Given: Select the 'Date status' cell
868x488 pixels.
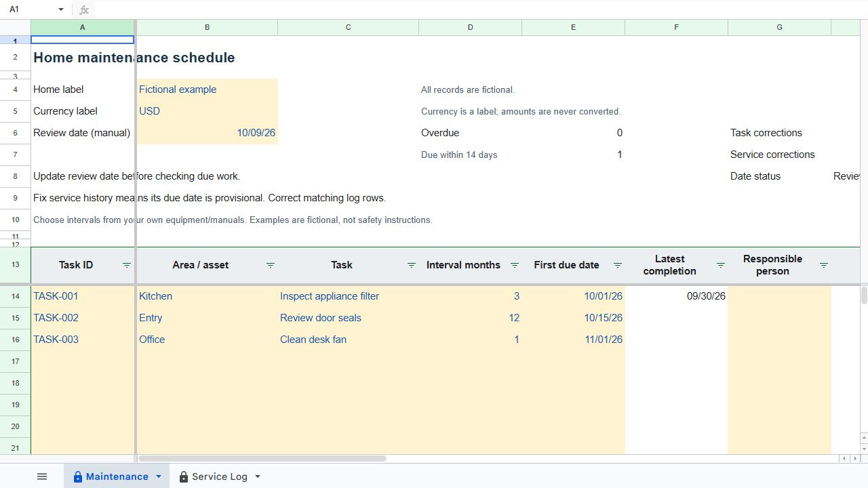Looking at the screenshot, I should (x=779, y=176).
